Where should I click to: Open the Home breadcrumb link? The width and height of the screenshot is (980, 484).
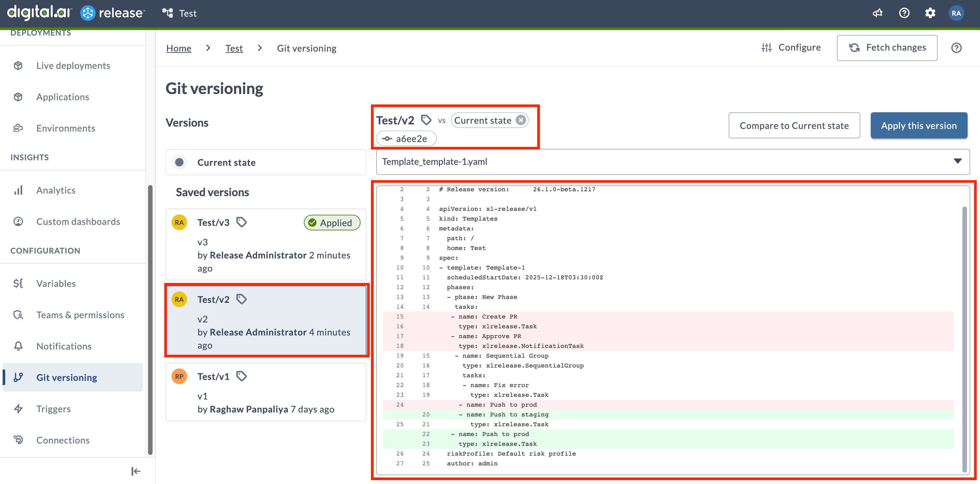point(178,48)
